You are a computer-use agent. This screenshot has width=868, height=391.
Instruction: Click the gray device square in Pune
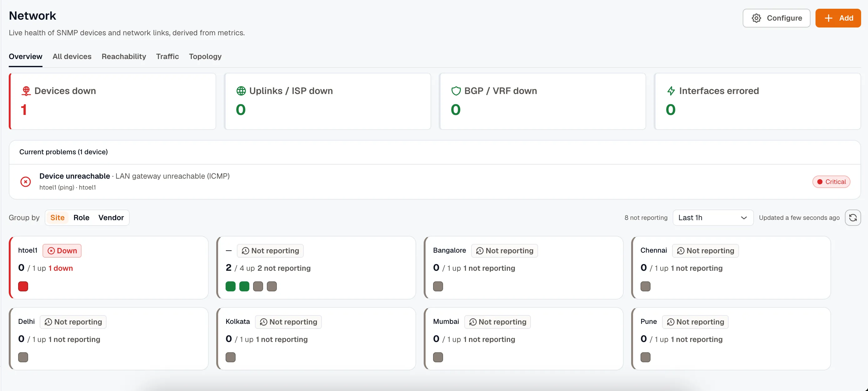[646, 357]
